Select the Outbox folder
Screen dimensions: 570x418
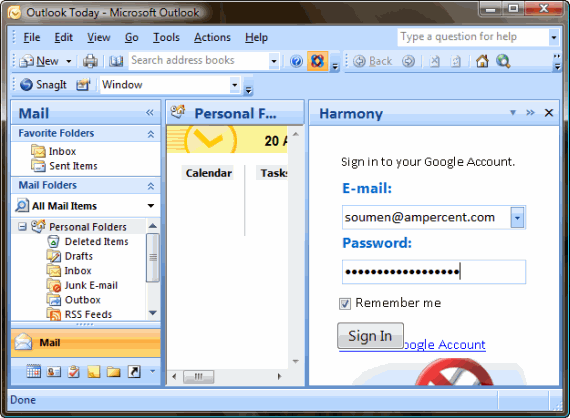coord(74,300)
